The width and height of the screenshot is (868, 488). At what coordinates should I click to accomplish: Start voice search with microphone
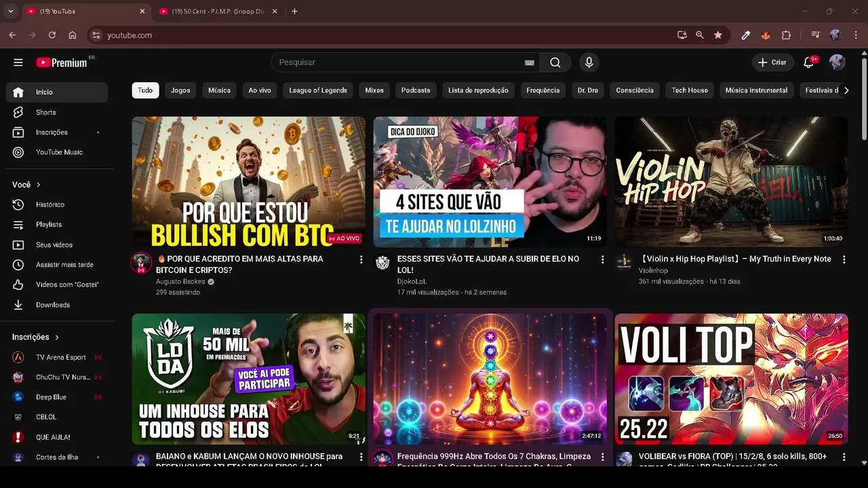coord(589,62)
